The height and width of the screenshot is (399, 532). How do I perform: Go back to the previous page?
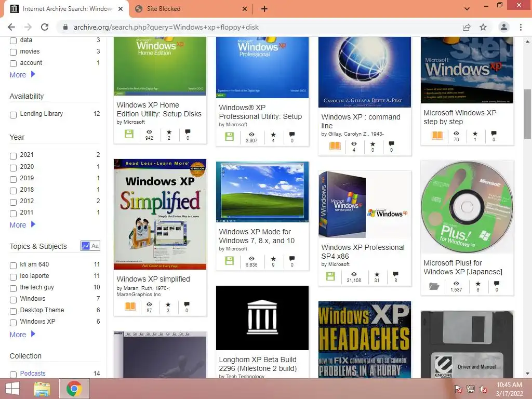tap(11, 27)
